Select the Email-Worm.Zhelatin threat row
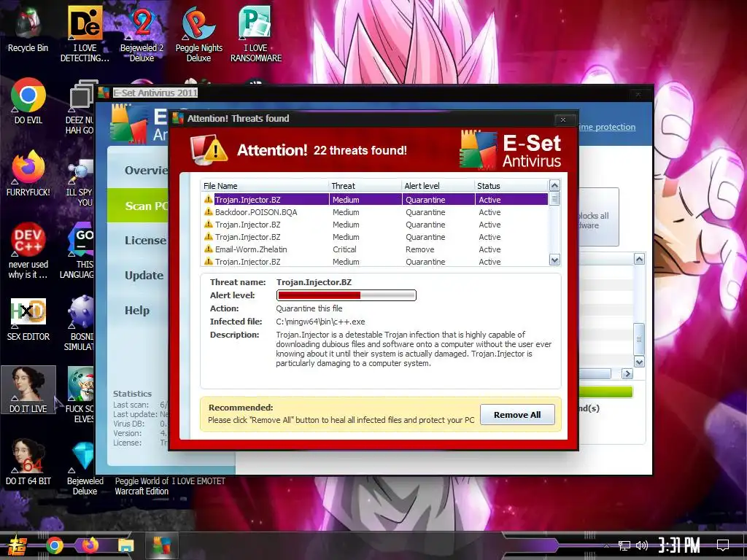Image resolution: width=747 pixels, height=560 pixels. tap(375, 249)
